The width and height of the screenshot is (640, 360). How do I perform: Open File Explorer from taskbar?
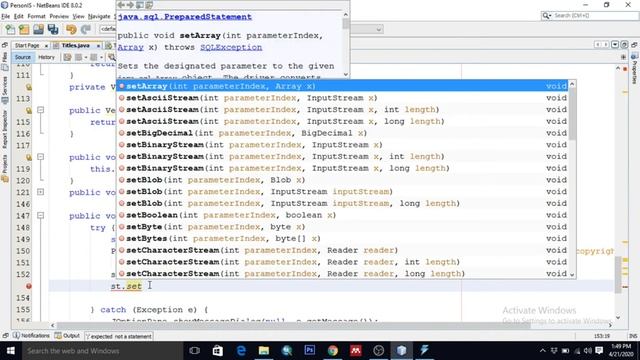[x=264, y=351]
